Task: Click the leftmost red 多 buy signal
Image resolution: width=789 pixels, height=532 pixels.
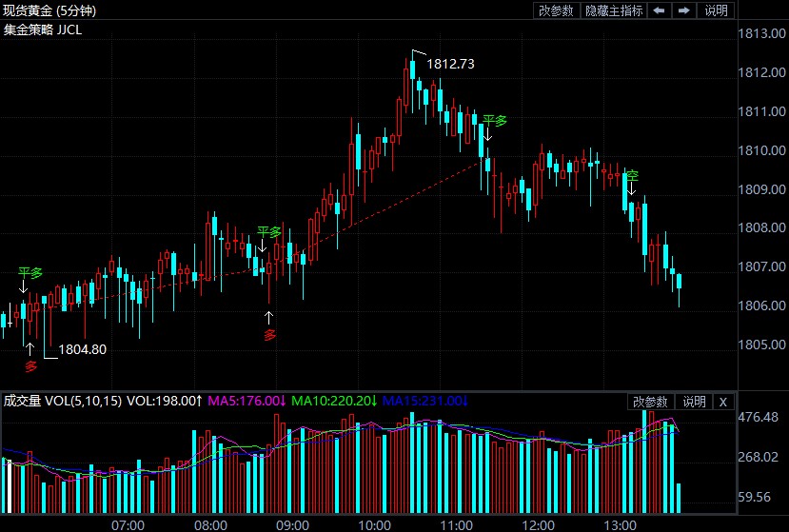Action: point(31,365)
